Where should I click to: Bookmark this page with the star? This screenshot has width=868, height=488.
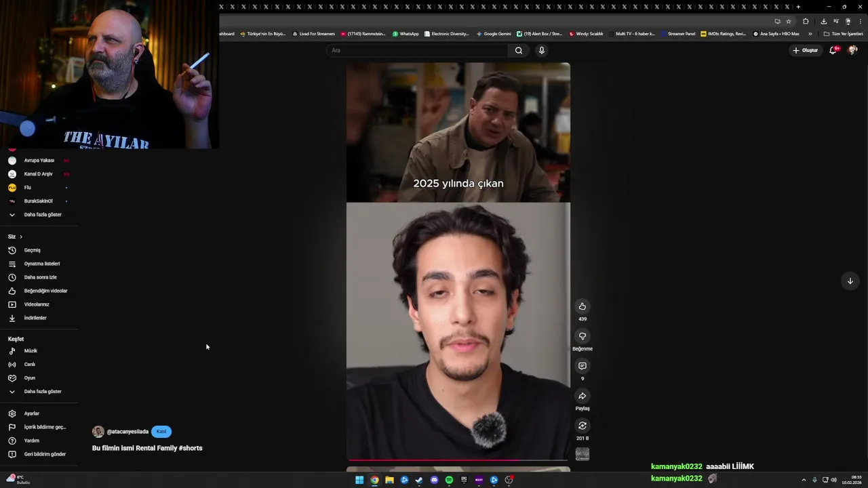coord(789,21)
